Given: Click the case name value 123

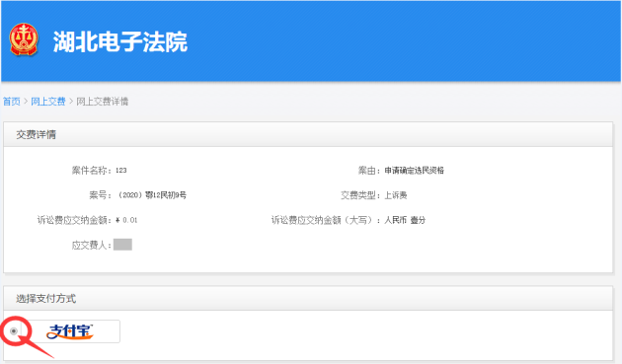Looking at the screenshot, I should click(x=121, y=171).
